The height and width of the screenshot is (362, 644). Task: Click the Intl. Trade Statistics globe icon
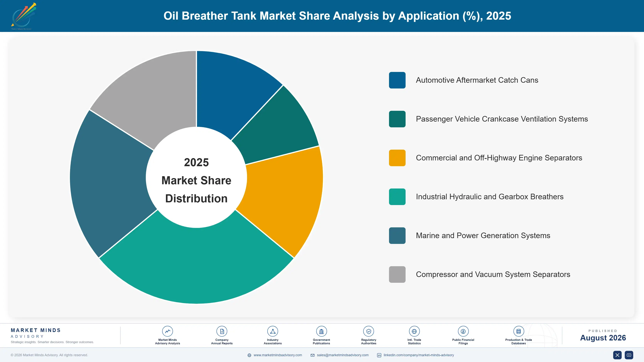[x=414, y=331]
